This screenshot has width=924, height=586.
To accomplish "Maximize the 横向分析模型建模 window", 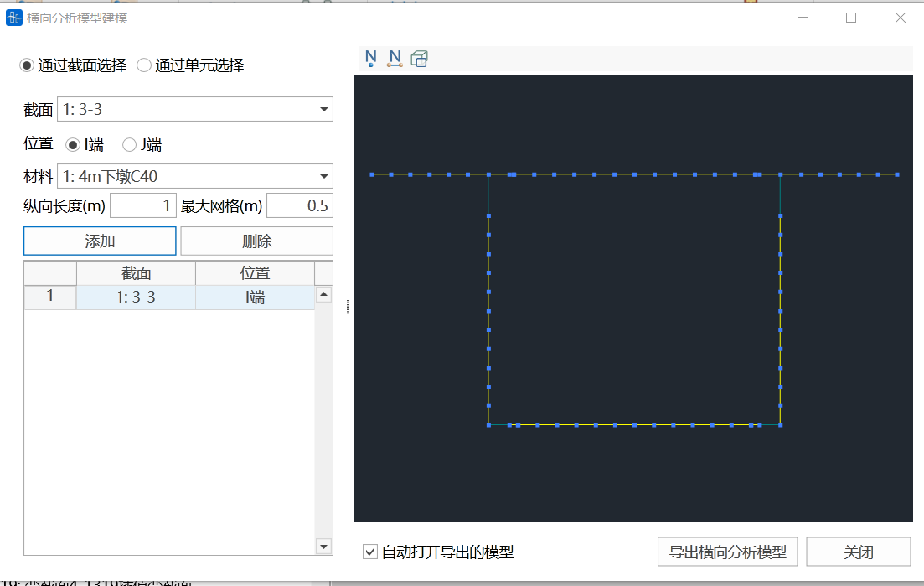I will (851, 18).
